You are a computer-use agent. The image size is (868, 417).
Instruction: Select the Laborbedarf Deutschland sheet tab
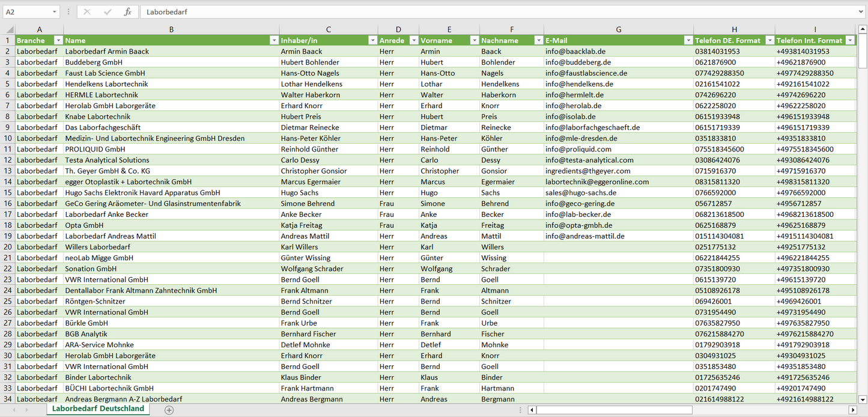98,409
